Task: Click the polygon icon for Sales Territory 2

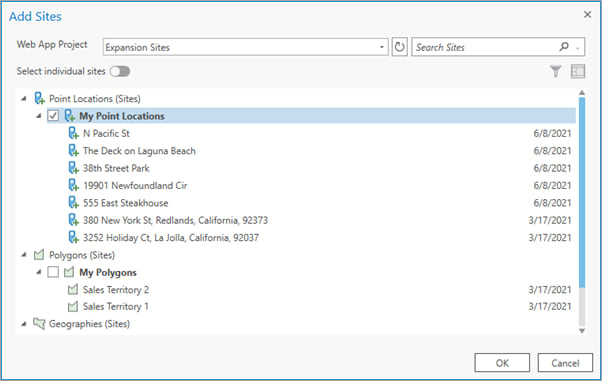Action: point(73,290)
